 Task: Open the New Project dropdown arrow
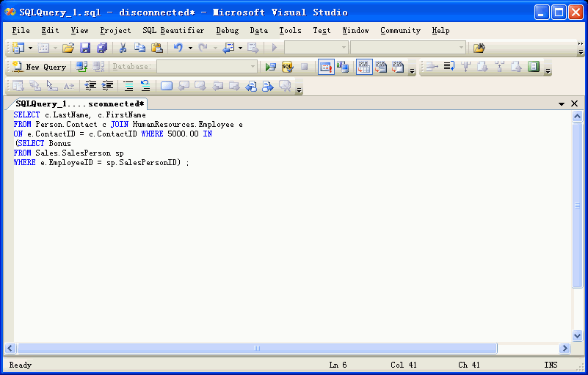30,48
